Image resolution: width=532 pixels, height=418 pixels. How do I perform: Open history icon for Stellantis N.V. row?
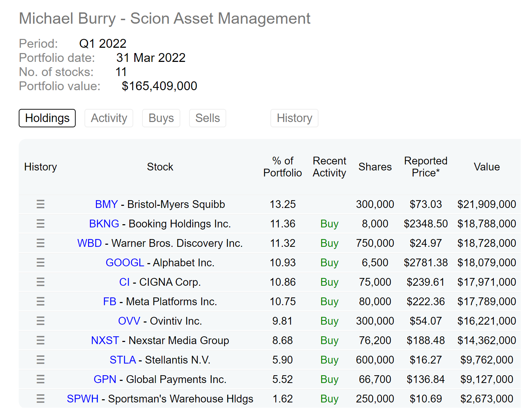[40, 360]
